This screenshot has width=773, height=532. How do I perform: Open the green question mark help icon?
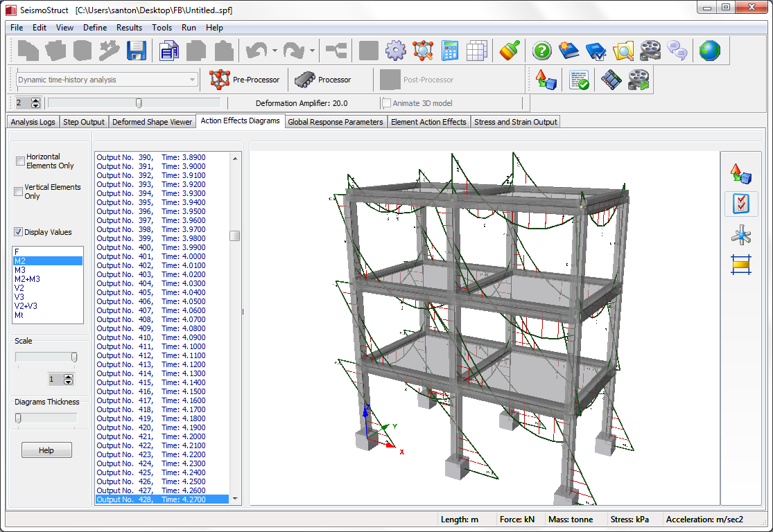click(x=542, y=51)
